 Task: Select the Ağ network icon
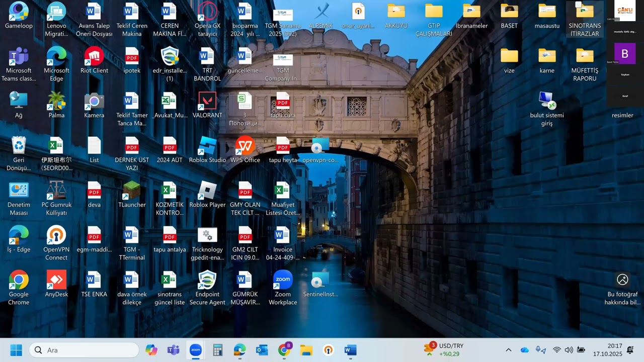click(19, 106)
